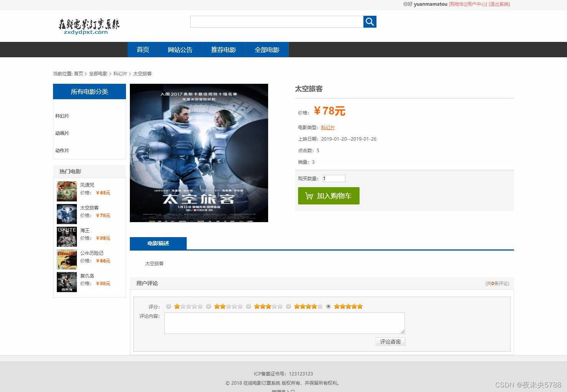567x392 pixels.
Task: Go to 全部电影 in the breadcrumb
Action: [x=98, y=73]
